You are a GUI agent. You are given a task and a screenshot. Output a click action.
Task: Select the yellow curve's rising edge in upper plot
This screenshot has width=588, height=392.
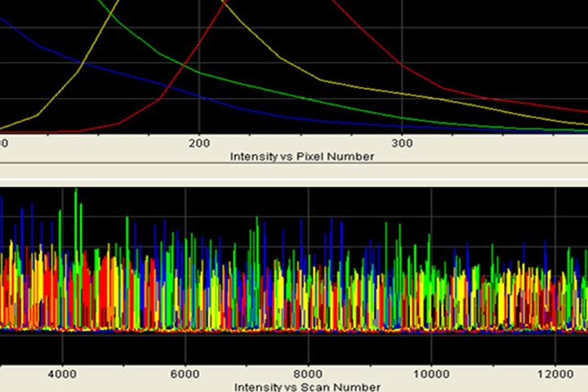coord(78,73)
